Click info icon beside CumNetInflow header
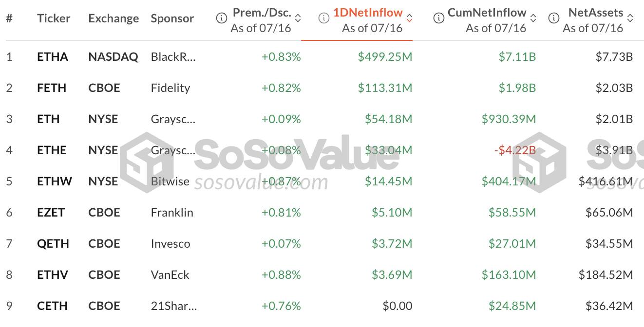 click(438, 18)
